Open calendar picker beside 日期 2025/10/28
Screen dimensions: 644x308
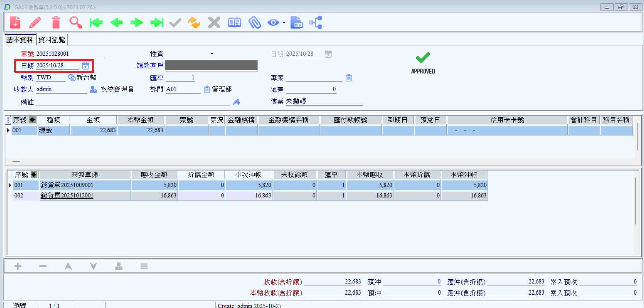point(86,65)
